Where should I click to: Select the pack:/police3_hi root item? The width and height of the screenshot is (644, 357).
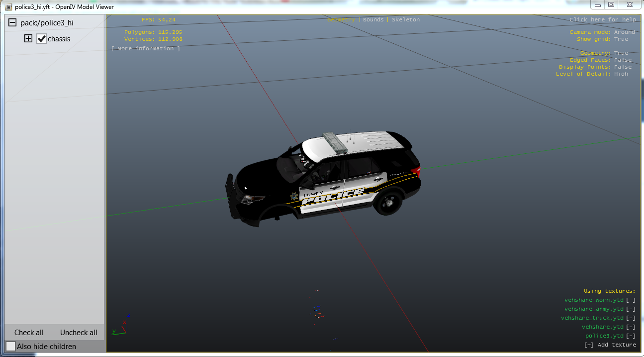tap(47, 23)
